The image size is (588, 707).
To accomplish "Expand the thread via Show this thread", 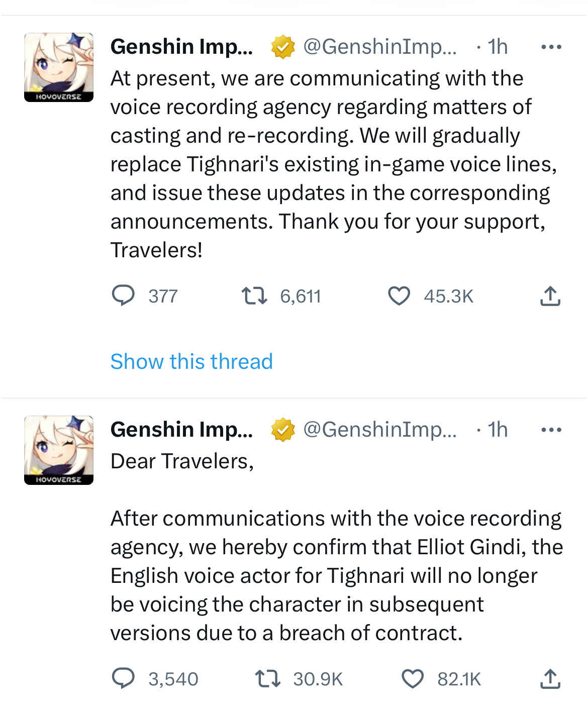I will 191,361.
